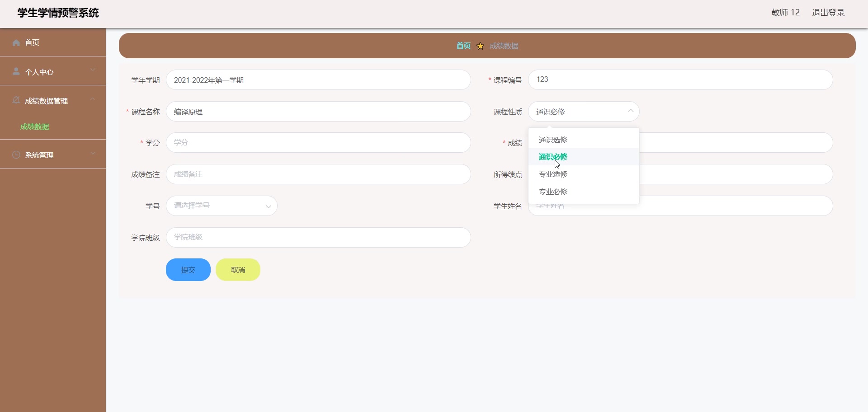
Task: Click the 成绩 input field
Action: 736,143
